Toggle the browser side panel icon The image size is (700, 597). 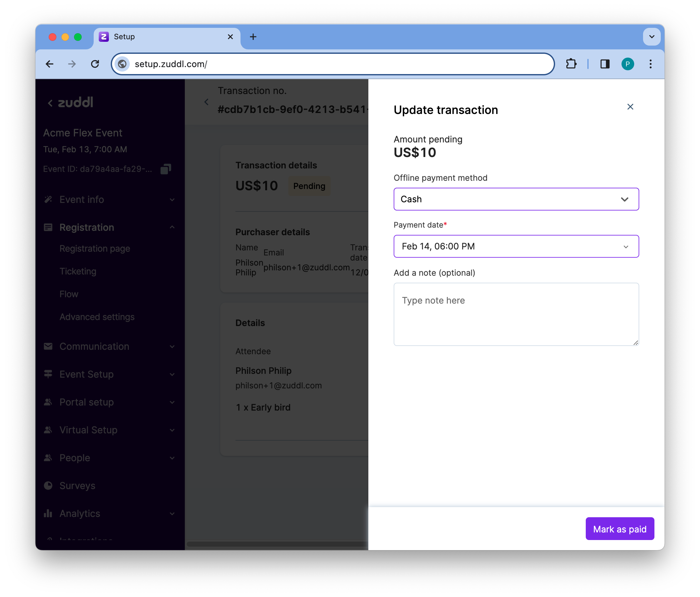604,64
